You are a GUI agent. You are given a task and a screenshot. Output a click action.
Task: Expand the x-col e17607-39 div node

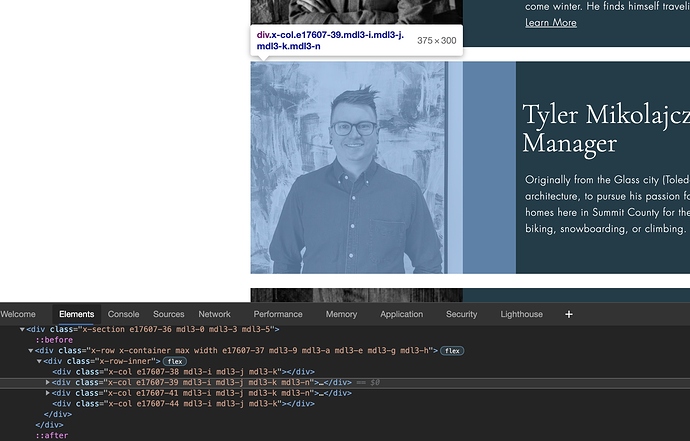[x=48, y=382]
